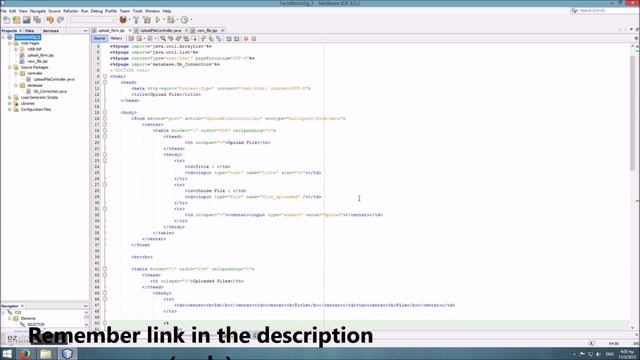The height and width of the screenshot is (360, 640).
Task: Open the Profile Project dropdown arrow
Action: pos(191,20)
